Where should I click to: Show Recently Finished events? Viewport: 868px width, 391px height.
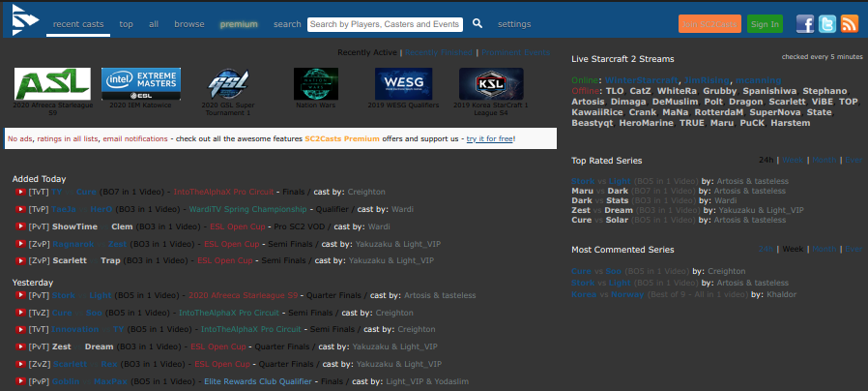(439, 52)
